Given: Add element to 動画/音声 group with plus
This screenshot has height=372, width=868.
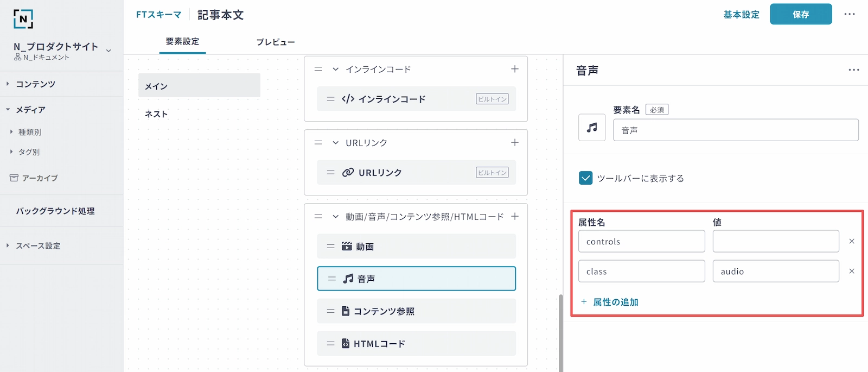Looking at the screenshot, I should pyautogui.click(x=514, y=217).
